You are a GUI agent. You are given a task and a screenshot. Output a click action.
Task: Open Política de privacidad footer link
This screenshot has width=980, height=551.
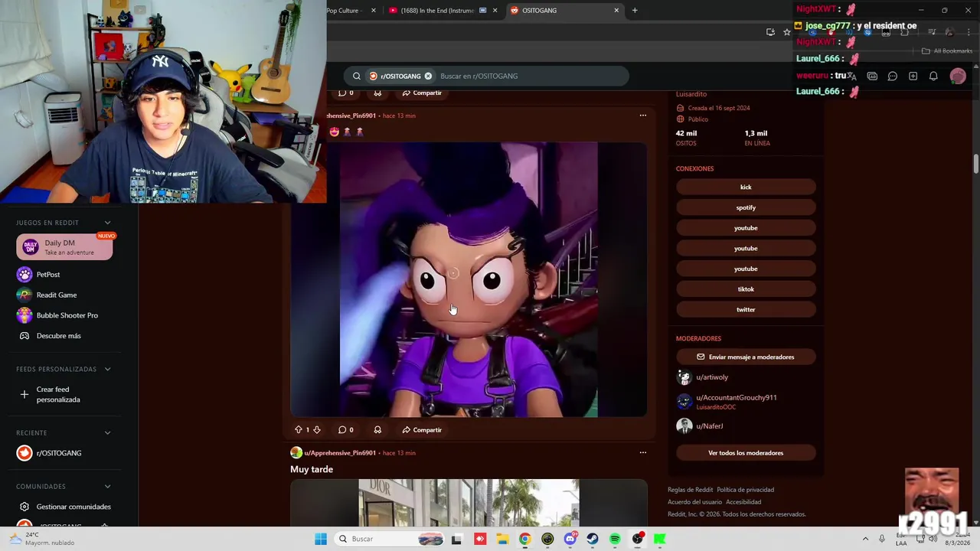745,490
